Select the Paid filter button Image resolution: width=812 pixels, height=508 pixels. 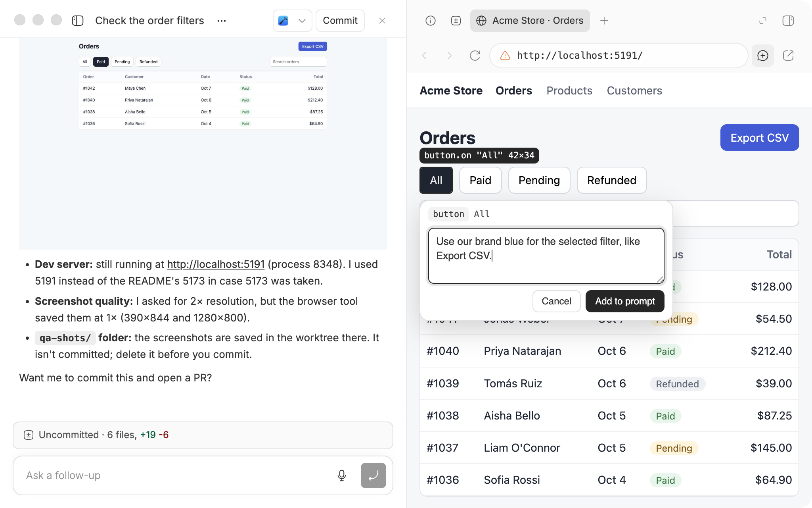(481, 180)
